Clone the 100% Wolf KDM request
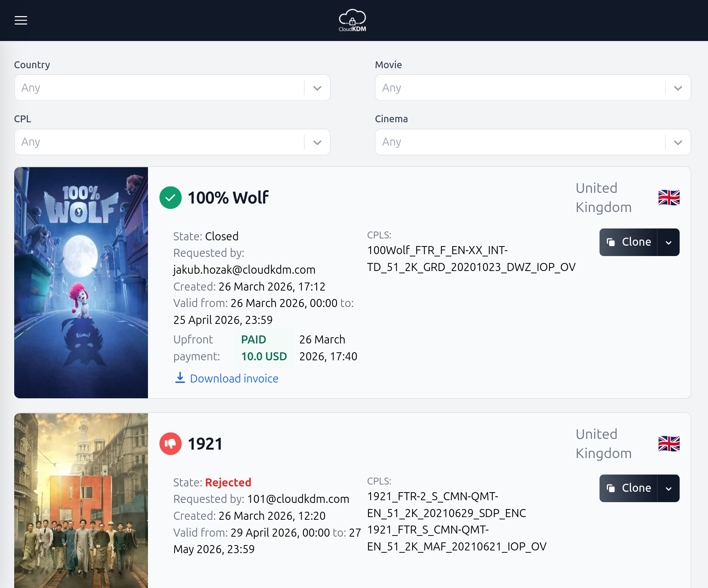This screenshot has width=708, height=588. 629,242
